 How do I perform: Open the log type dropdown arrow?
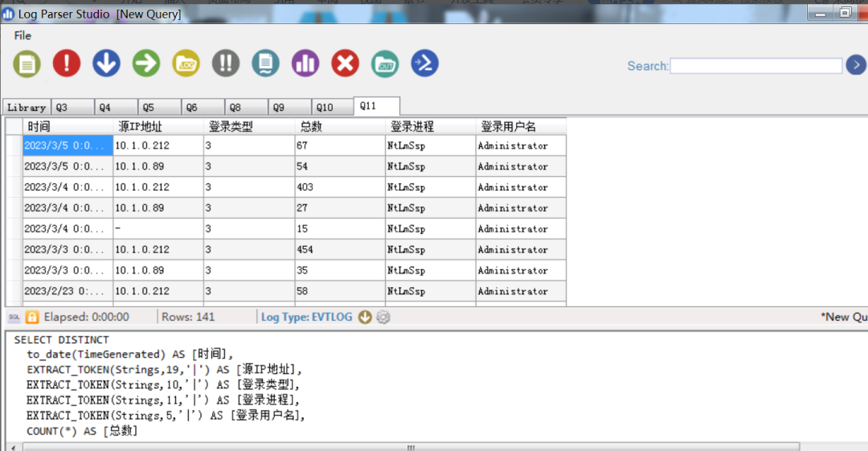tap(365, 317)
